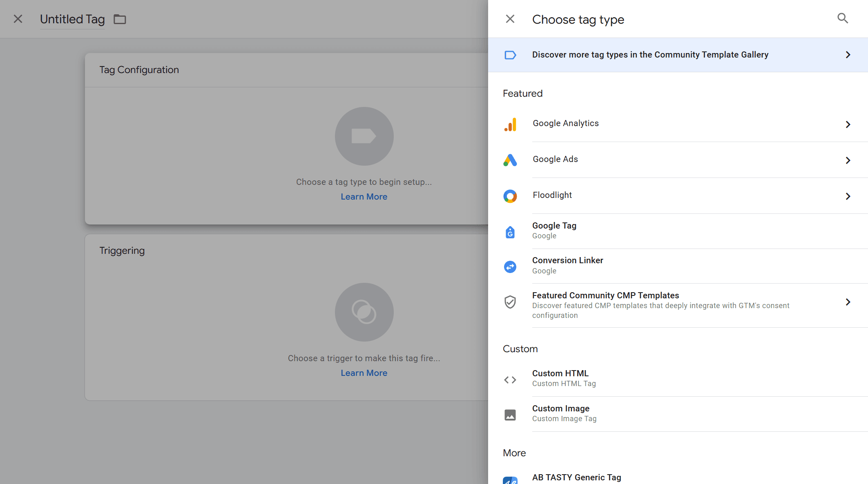Click the Google Analytics bar chart icon
The width and height of the screenshot is (868, 484).
click(x=510, y=124)
